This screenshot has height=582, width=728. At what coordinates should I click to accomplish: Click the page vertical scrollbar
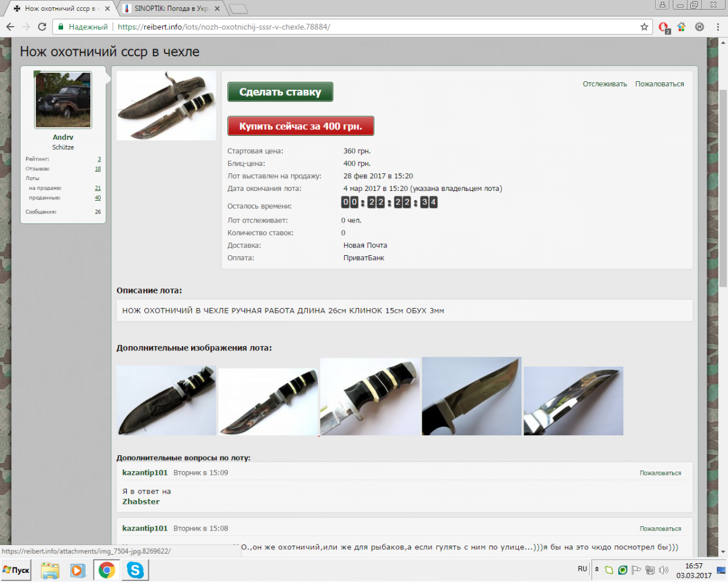[x=723, y=188]
